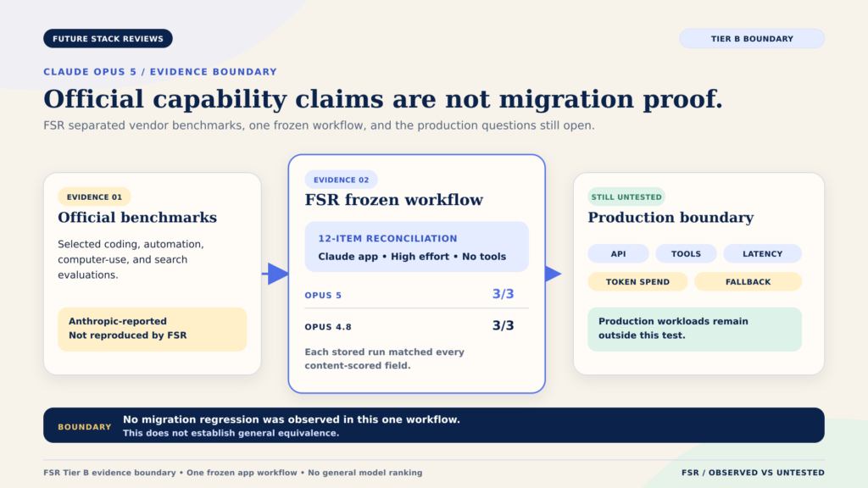The width and height of the screenshot is (868, 488).
Task: Select the EVIDENCE 02 label
Action: (341, 180)
